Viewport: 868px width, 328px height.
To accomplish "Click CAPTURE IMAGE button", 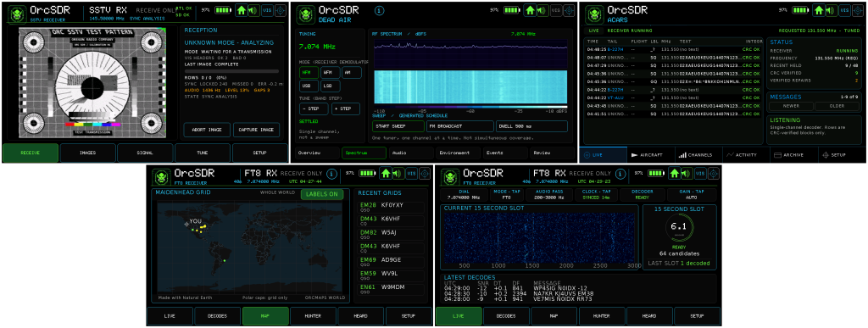I will click(x=256, y=130).
